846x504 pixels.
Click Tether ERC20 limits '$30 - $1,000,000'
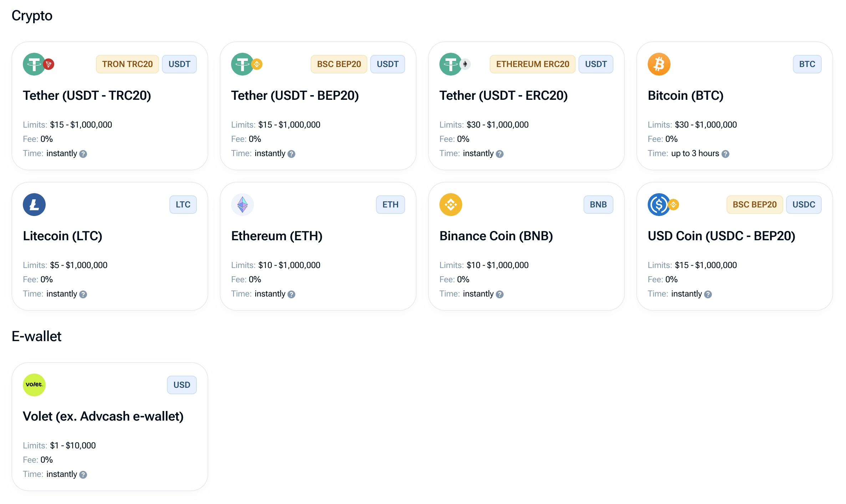[x=498, y=125]
